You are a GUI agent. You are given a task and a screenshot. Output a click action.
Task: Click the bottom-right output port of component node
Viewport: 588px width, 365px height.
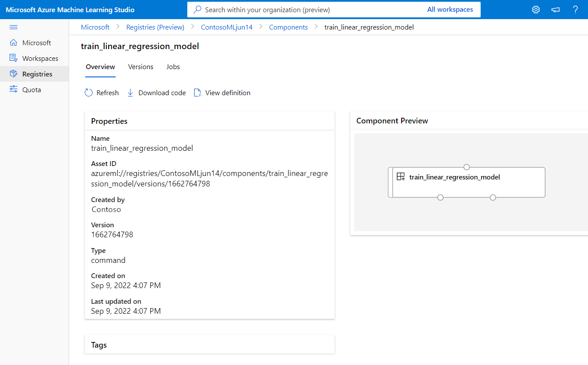pos(493,197)
